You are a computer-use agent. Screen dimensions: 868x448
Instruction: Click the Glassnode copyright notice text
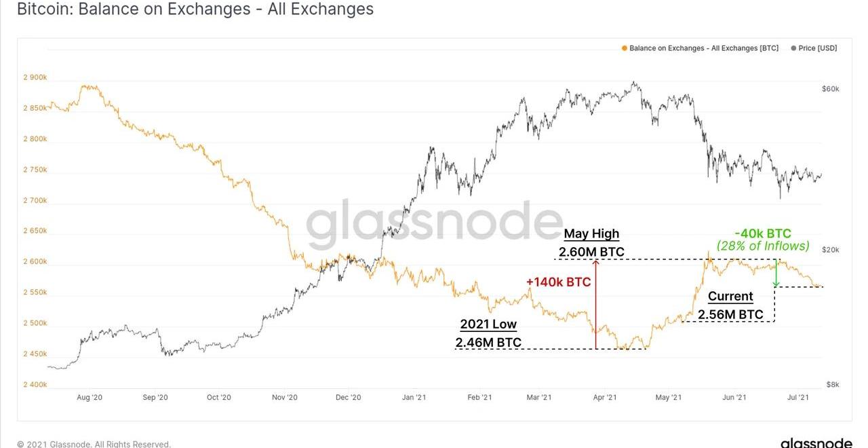(x=94, y=444)
